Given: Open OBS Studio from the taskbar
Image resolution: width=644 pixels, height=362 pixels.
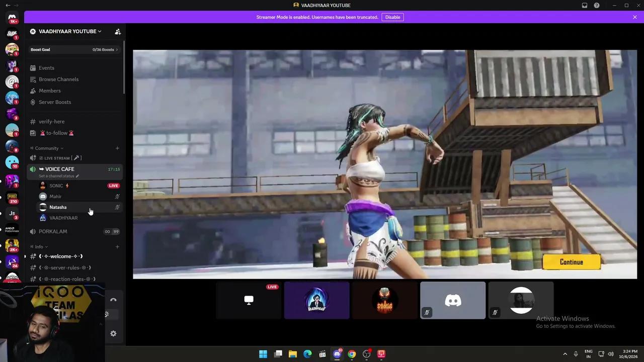Looking at the screenshot, I should (367, 354).
